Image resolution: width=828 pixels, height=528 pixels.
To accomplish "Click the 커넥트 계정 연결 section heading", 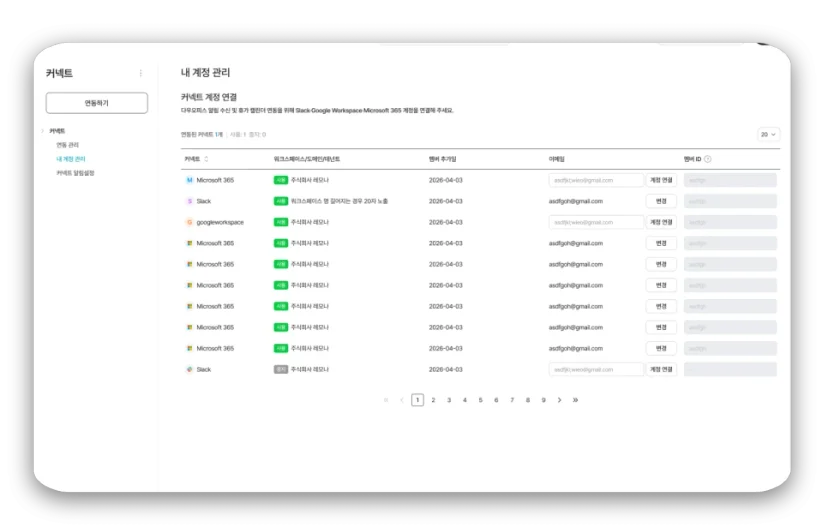I will pos(209,97).
